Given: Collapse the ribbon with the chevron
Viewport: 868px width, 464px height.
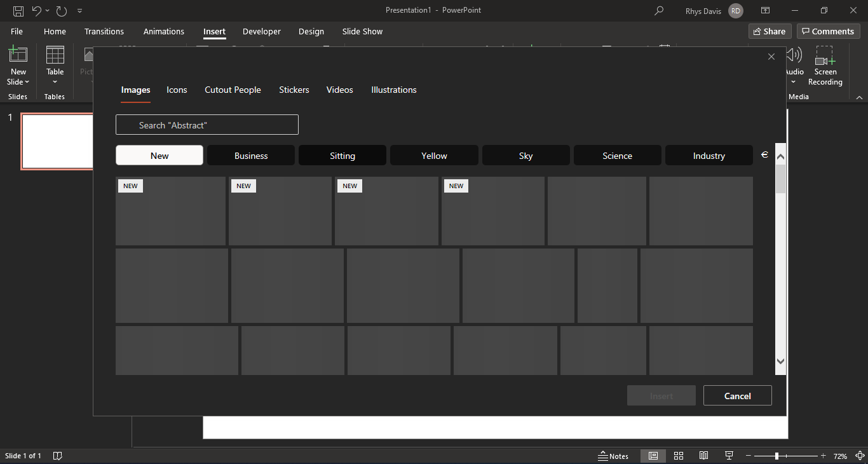Looking at the screenshot, I should [859, 97].
